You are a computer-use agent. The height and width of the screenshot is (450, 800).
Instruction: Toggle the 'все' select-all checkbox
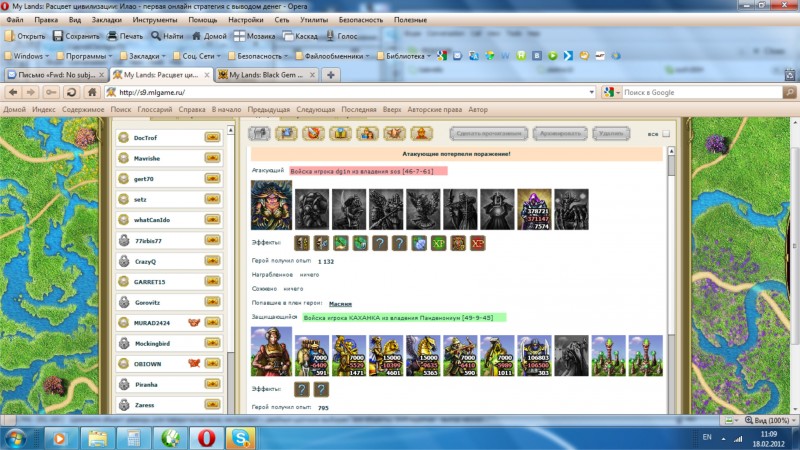[x=667, y=133]
